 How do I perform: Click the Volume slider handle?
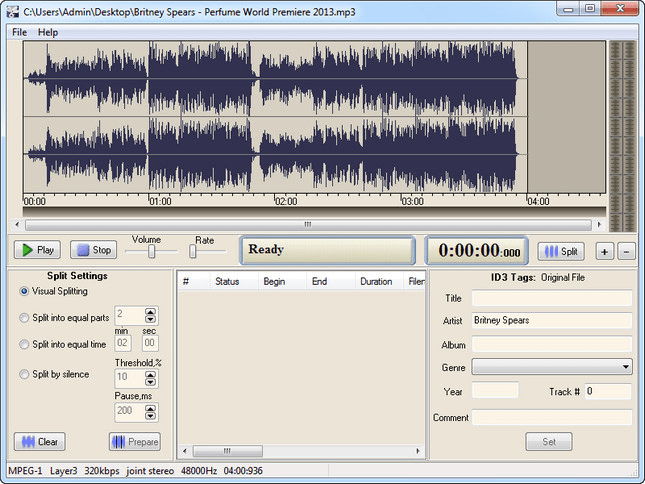pyautogui.click(x=152, y=252)
